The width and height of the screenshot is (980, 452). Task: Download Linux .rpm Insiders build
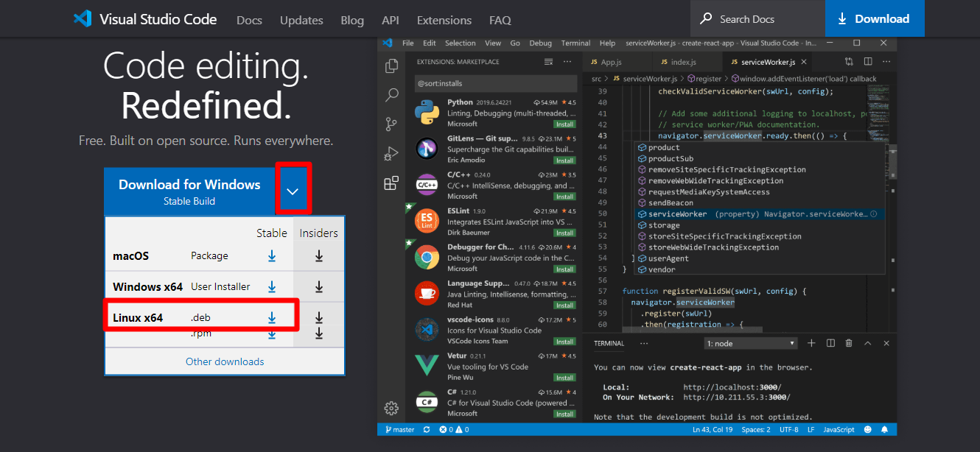point(319,333)
